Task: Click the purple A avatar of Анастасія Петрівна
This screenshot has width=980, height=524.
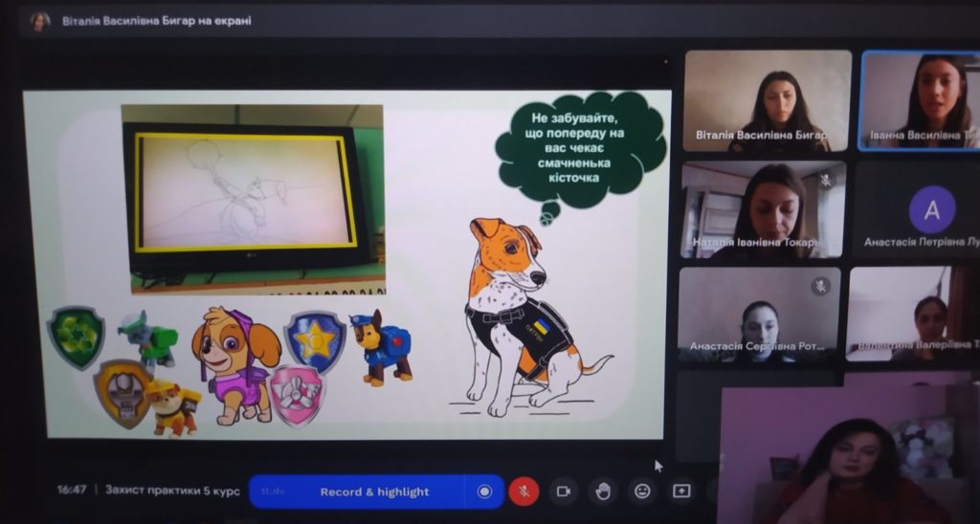Action: coord(932,209)
